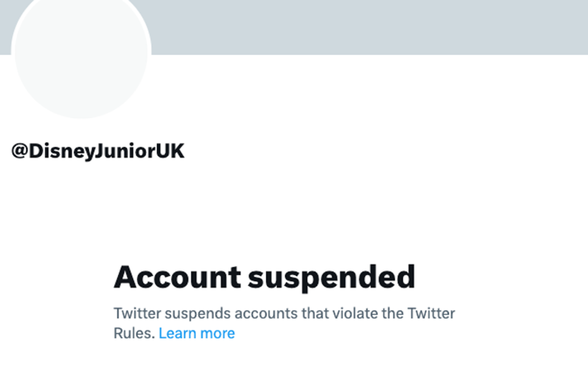Click the gray profile header banner
Image resolution: width=588 pixels, height=392 pixels.
tap(367, 27)
